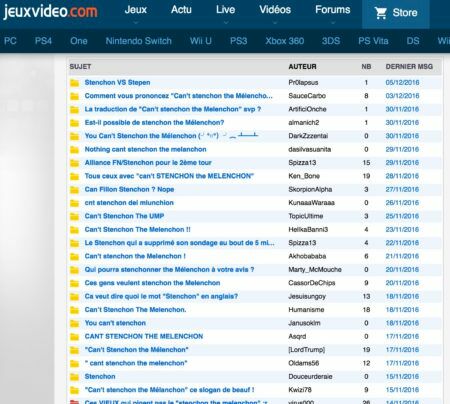Click author name Ken_Bone
Viewport: 450px width, 404px height.
coord(304,176)
